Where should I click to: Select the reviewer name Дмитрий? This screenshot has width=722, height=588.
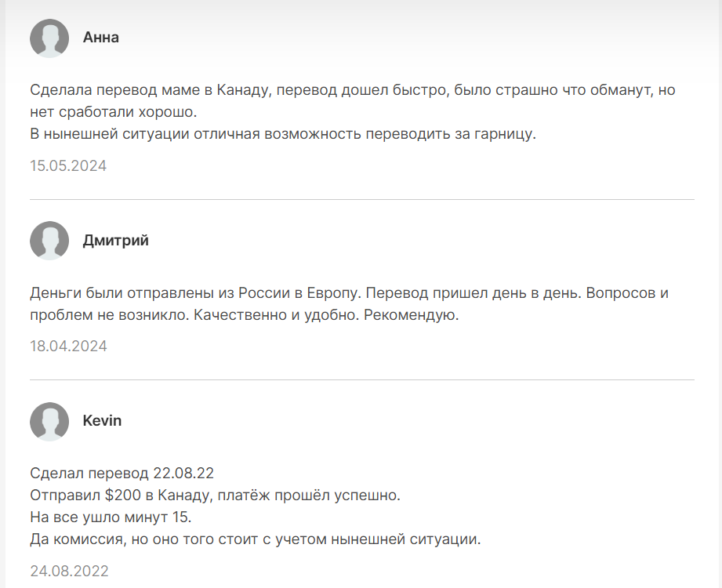tap(116, 241)
